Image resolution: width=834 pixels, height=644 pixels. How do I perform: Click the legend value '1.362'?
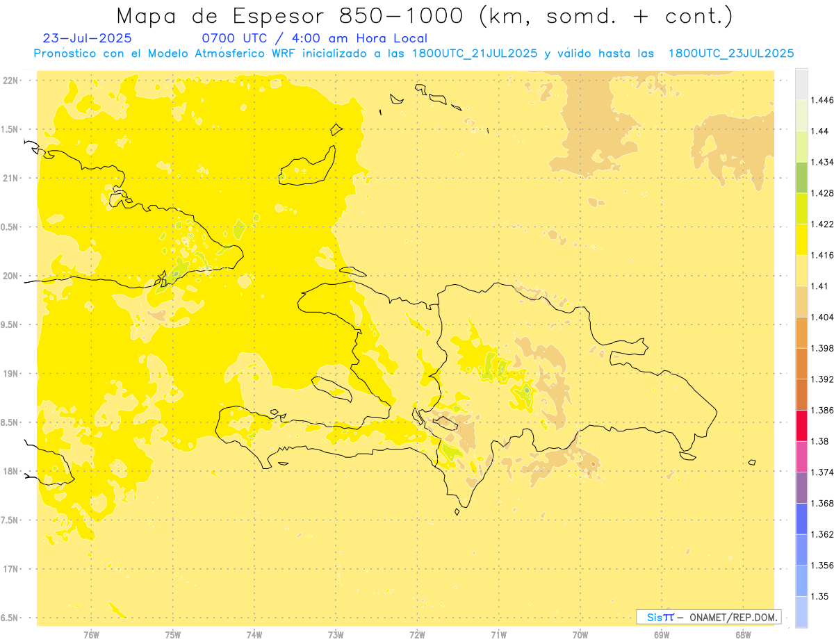(x=822, y=534)
